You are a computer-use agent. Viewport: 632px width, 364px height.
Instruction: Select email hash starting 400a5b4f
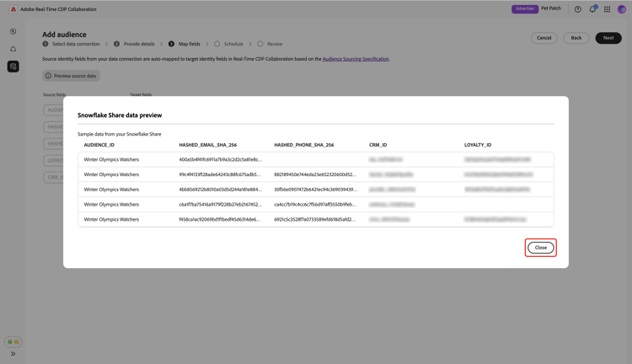(x=221, y=159)
